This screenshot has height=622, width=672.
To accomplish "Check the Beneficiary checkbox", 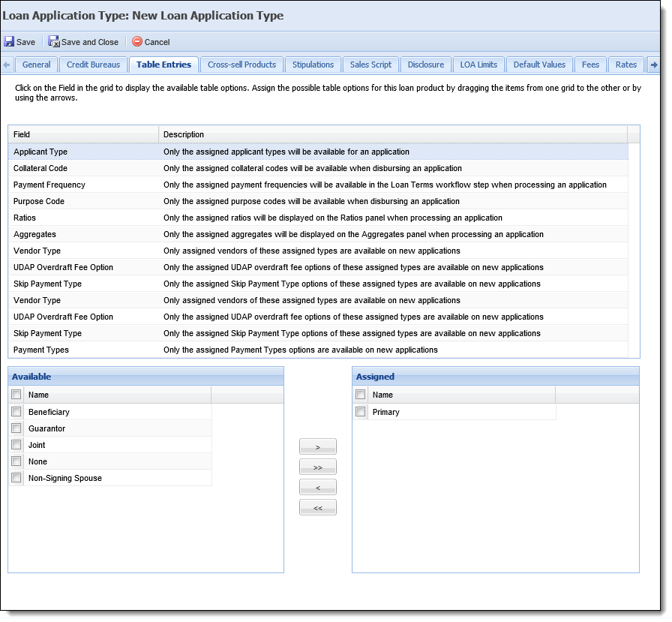I will 16,411.
